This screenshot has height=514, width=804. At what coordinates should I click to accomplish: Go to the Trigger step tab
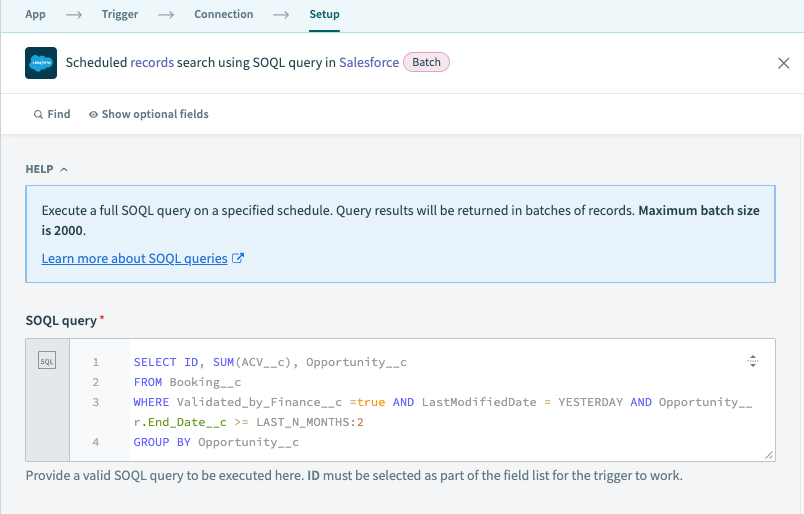point(120,14)
